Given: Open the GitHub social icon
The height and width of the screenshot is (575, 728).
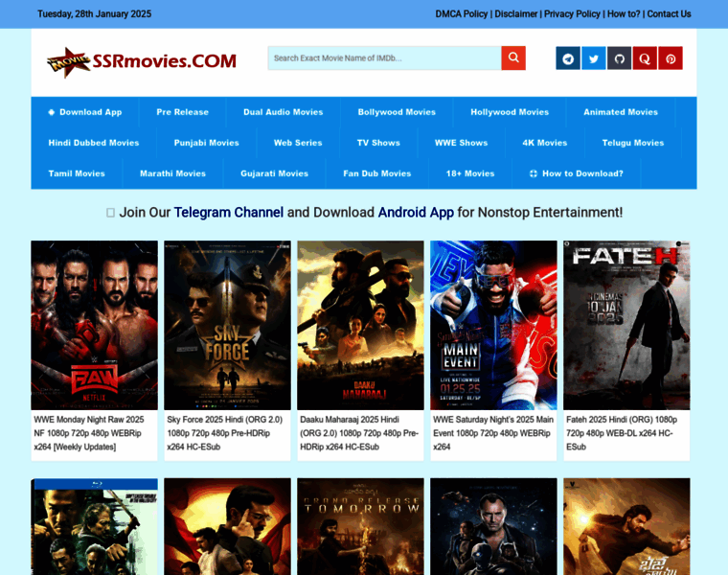Looking at the screenshot, I should (620, 58).
